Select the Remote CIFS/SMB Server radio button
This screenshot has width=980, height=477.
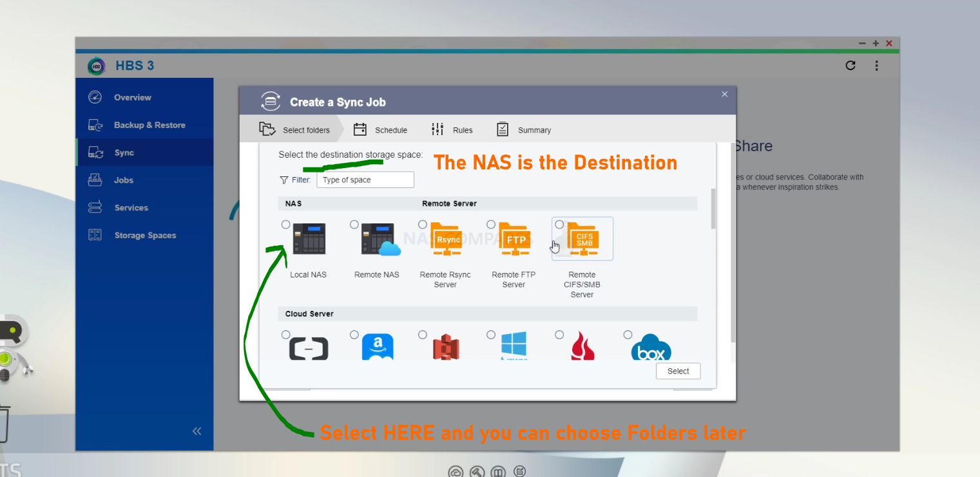click(x=559, y=225)
